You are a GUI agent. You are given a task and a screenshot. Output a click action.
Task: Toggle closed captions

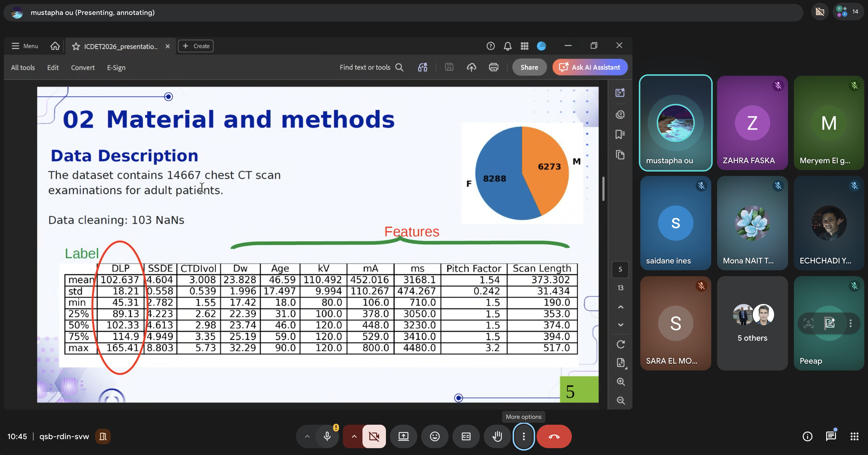click(x=466, y=436)
